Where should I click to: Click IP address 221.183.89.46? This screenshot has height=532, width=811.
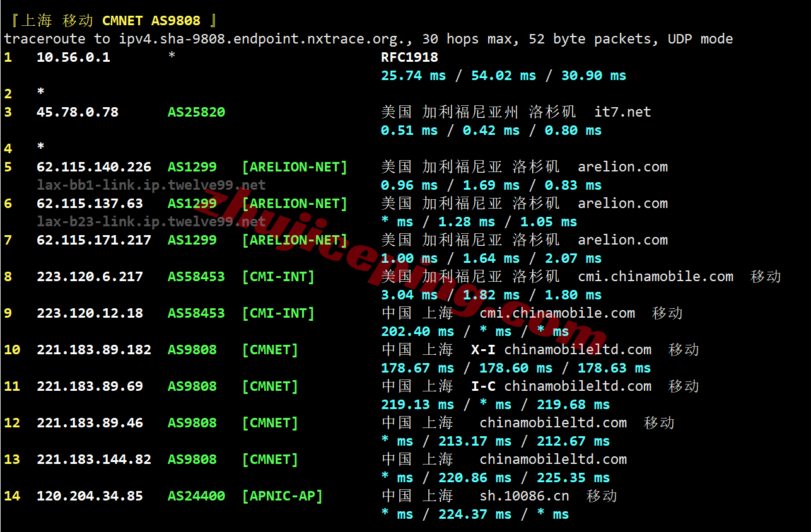(90, 423)
